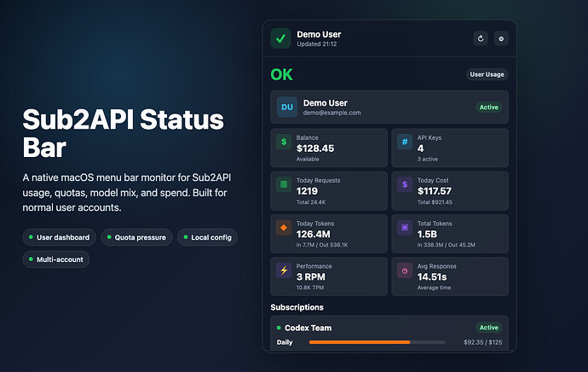Select the User dashboard feature tag
The height and width of the screenshot is (372, 588).
(60, 237)
